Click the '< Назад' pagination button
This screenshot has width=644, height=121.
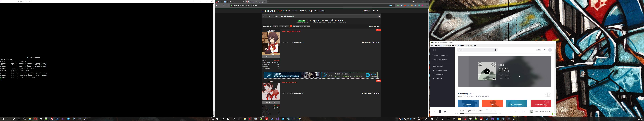[275, 26]
